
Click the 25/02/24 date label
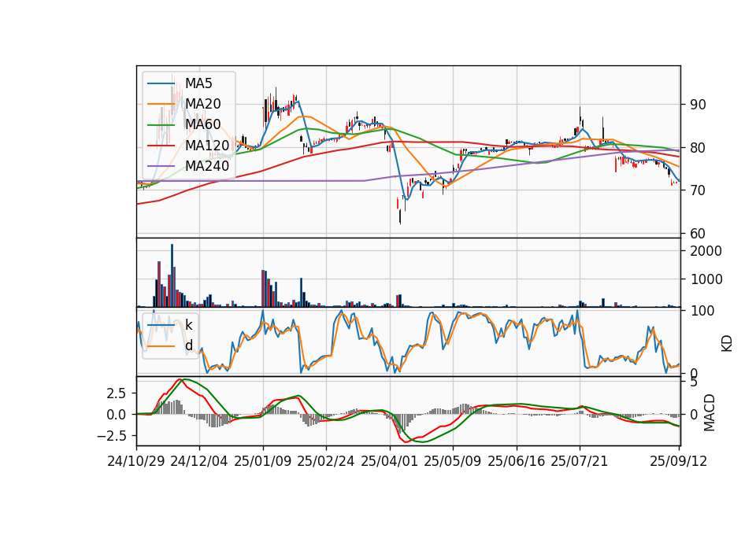click(326, 461)
